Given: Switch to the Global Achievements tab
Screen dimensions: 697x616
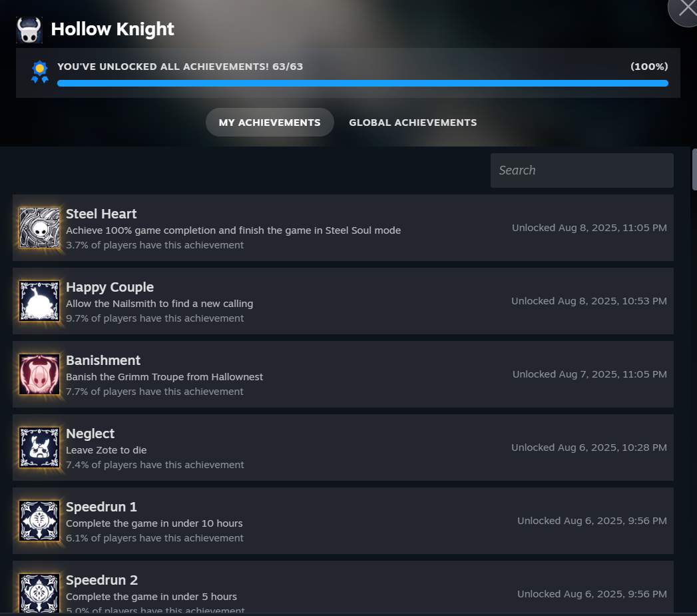Looking at the screenshot, I should tap(413, 123).
